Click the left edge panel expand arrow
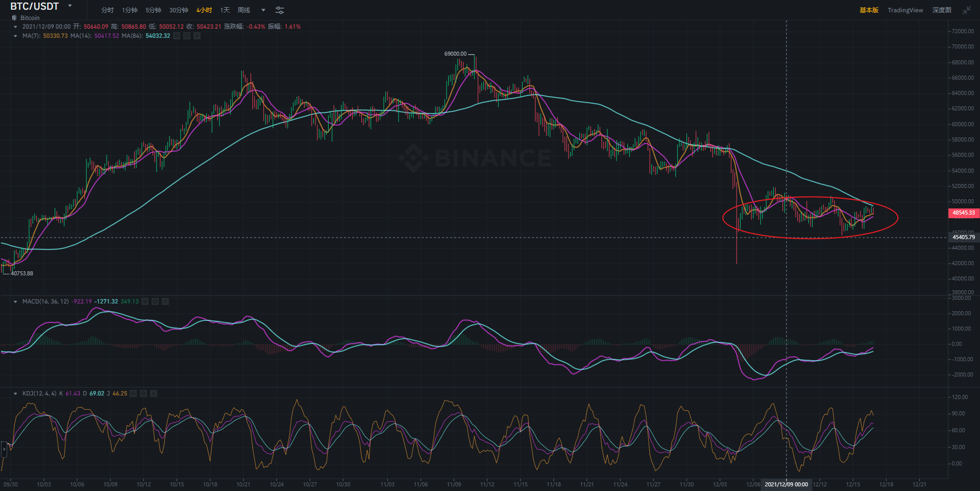Image resolution: width=980 pixels, height=491 pixels. pyautogui.click(x=4, y=449)
